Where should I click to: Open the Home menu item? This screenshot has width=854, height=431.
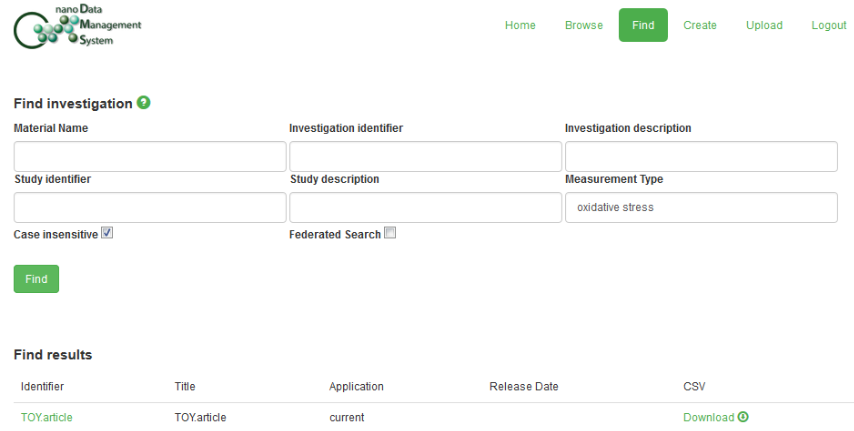pos(520,25)
